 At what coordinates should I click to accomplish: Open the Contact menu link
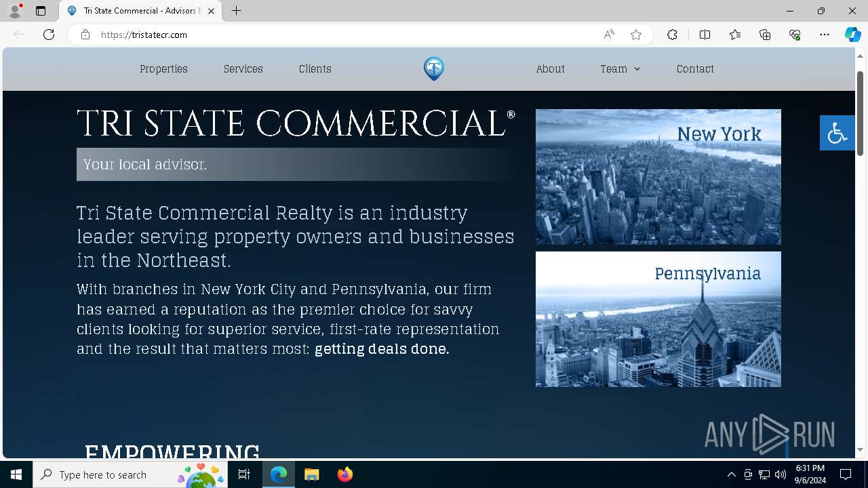click(695, 69)
